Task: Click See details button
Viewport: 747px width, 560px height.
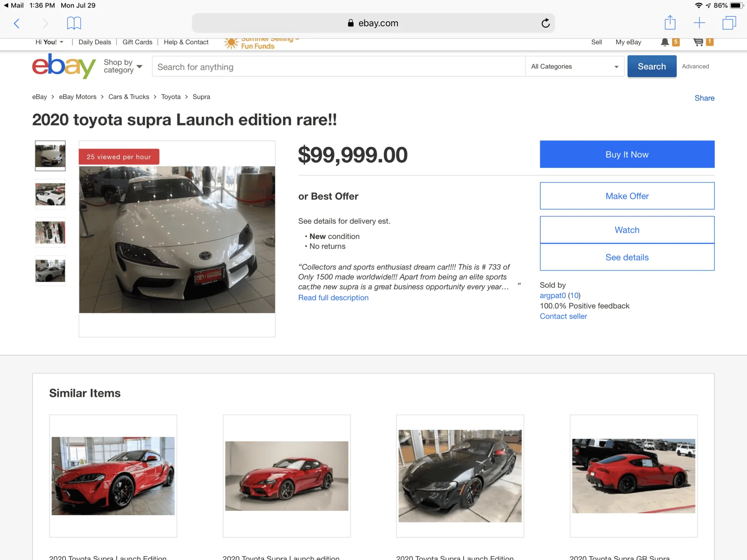Action: 627,257
